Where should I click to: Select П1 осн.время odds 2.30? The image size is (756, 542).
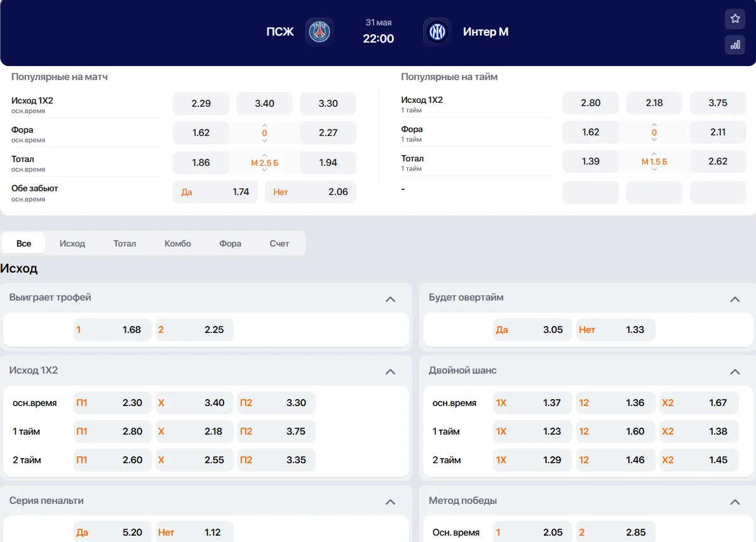(112, 403)
